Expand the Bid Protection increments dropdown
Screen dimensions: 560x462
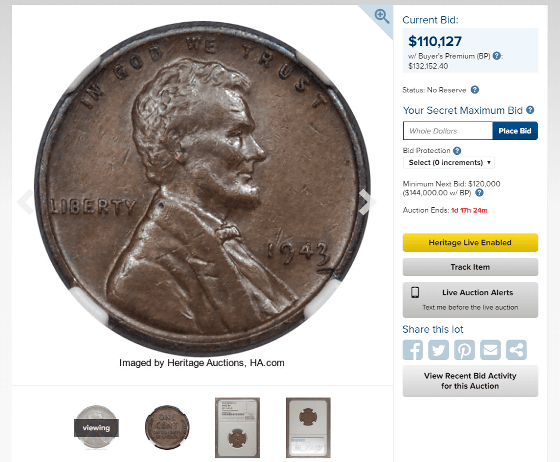click(x=449, y=162)
